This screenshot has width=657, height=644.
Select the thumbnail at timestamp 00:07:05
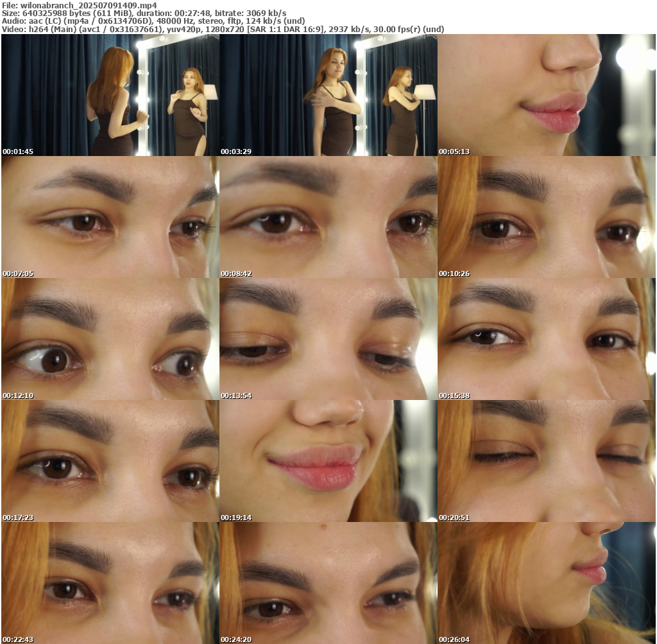(110, 217)
